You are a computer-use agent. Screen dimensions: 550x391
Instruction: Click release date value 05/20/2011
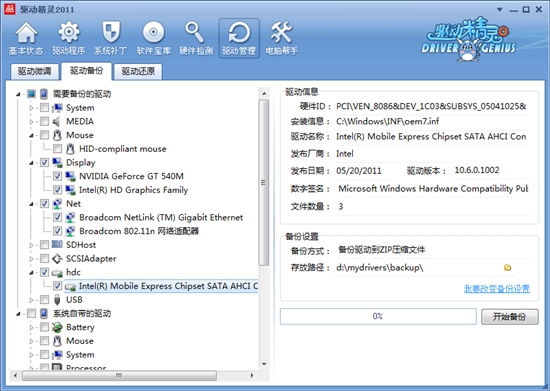358,171
